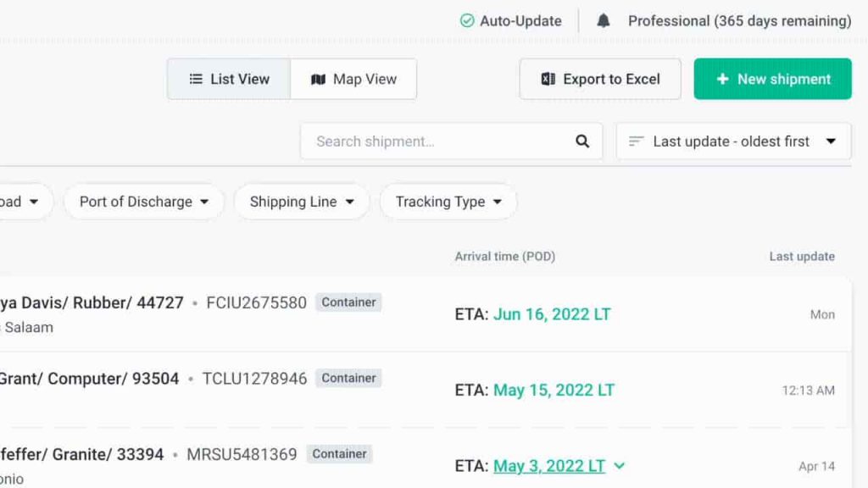Click the magnifying glass search icon
The height and width of the screenshot is (488, 868).
point(581,141)
